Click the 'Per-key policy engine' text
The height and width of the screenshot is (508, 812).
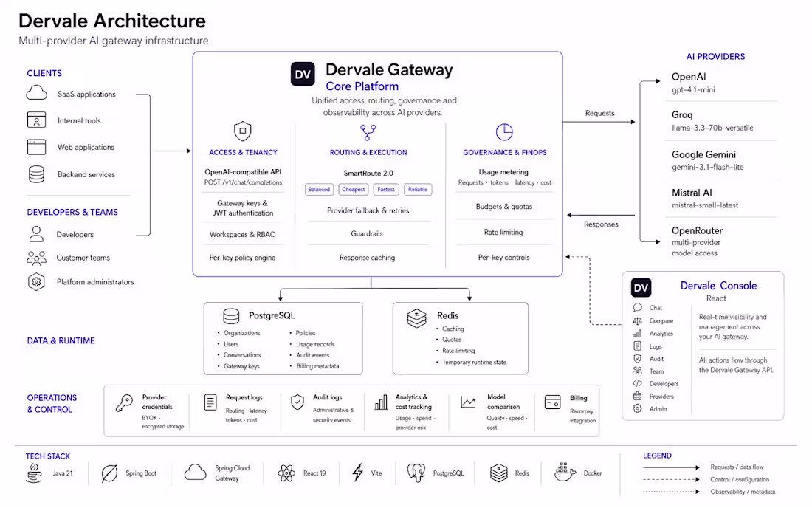242,258
